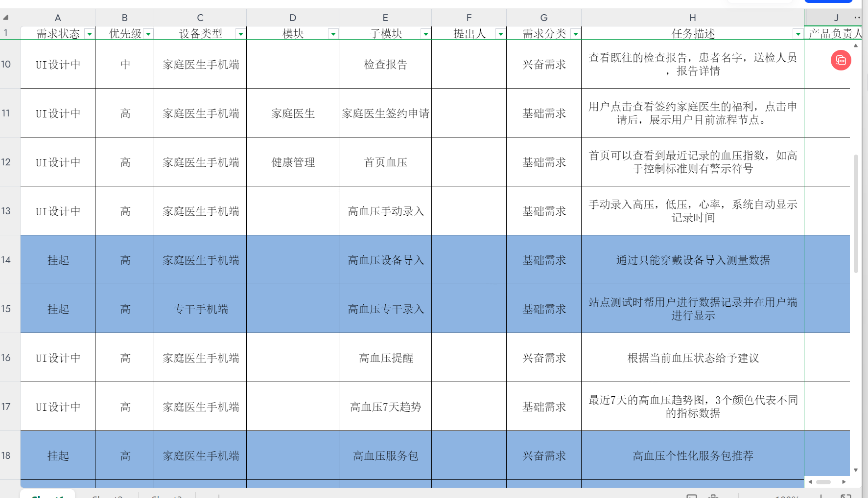
Task: Select the 高血压专干录入 cell
Action: [385, 309]
